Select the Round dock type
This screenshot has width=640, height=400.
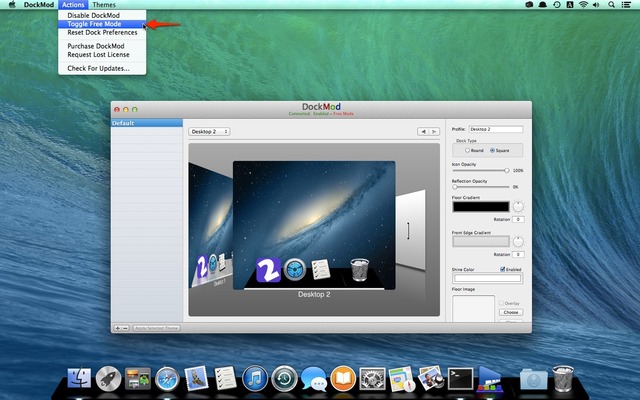pos(468,150)
